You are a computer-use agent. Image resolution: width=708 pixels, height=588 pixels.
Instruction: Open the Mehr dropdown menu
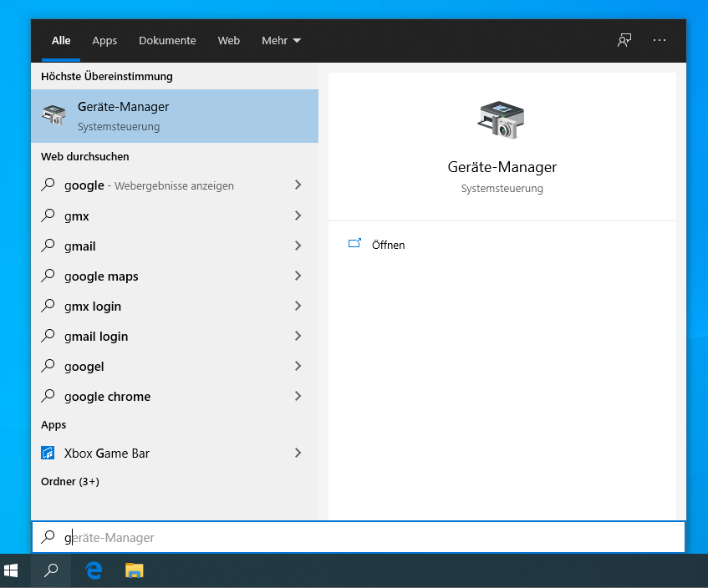pyautogui.click(x=281, y=41)
